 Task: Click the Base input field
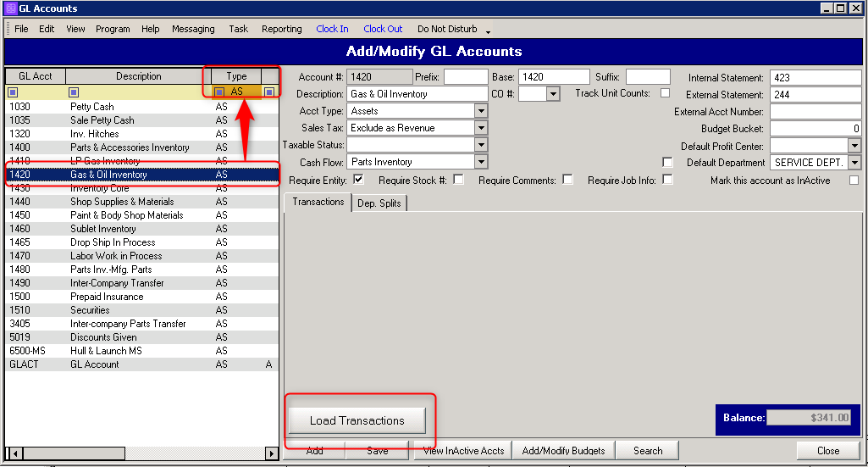pos(554,76)
